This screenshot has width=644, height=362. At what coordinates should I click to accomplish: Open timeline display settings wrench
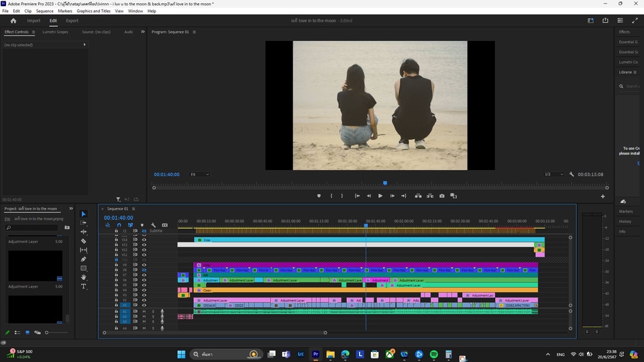(154, 225)
